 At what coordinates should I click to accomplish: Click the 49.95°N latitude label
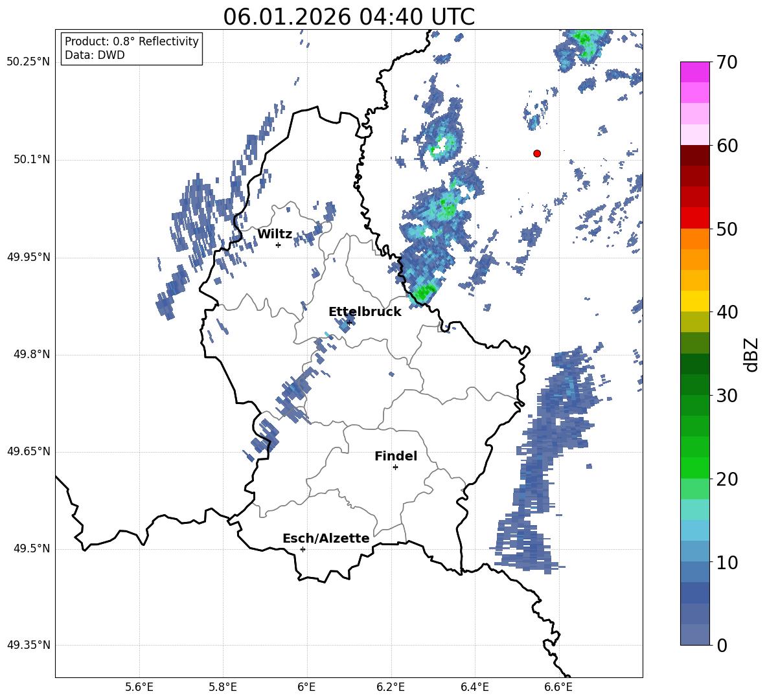click(x=29, y=256)
